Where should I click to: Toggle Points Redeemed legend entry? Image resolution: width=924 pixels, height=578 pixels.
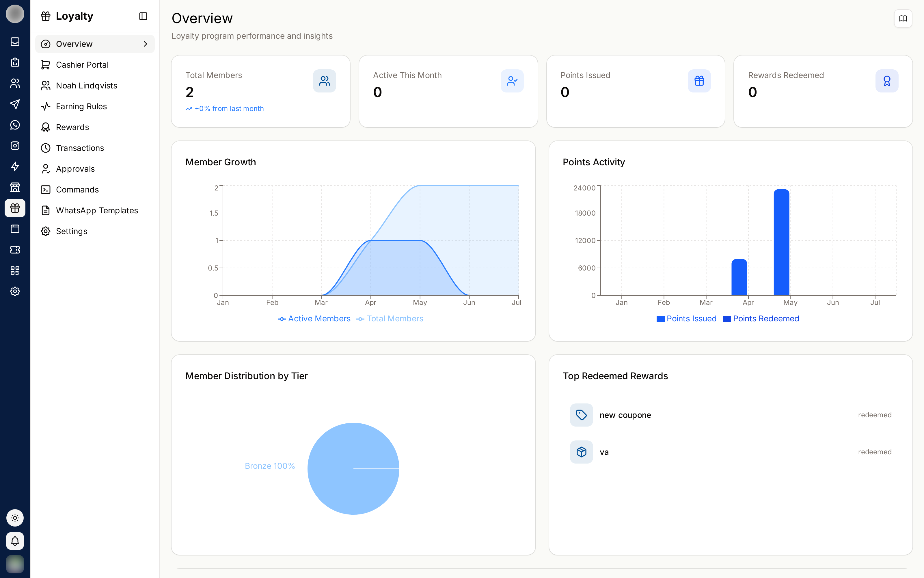click(x=761, y=319)
